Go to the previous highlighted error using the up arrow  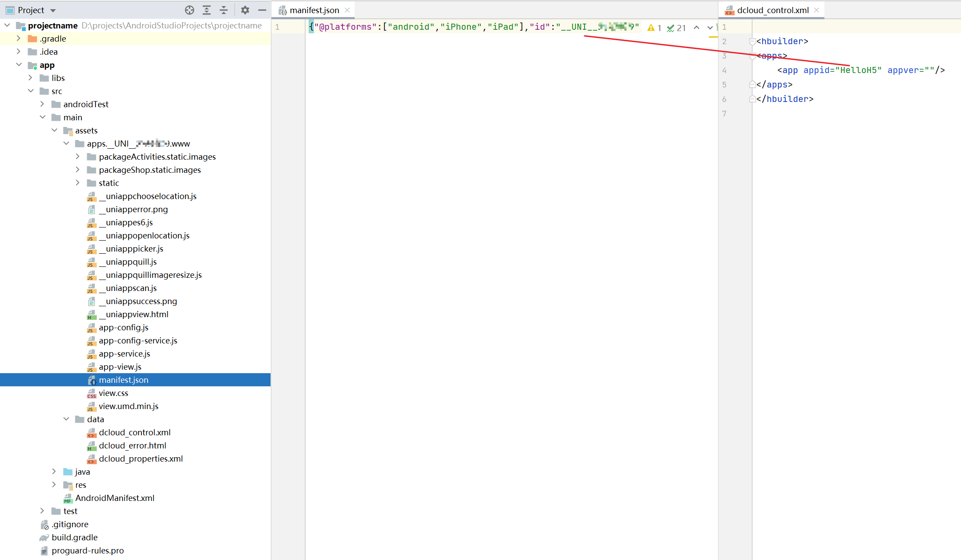pos(697,28)
